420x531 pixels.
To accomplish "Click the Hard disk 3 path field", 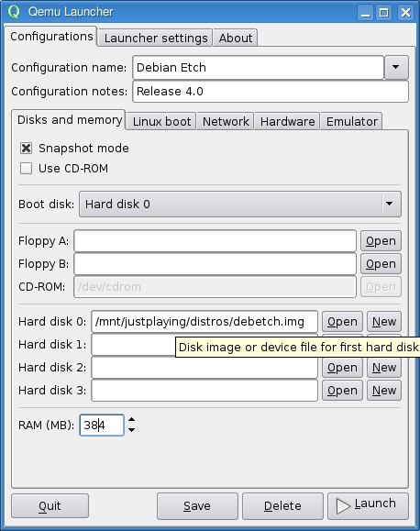I will [x=204, y=391].
